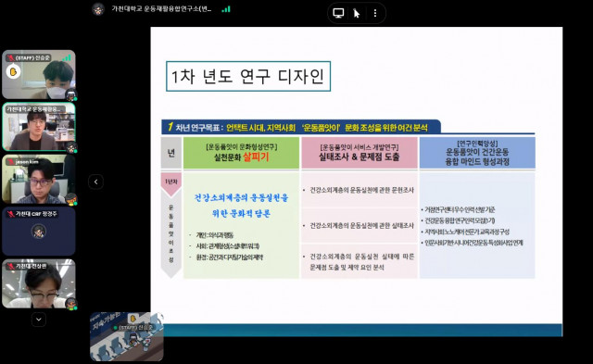Click the yellow badge icon on STAFF tile
This screenshot has height=364, width=593.
pyautogui.click(x=13, y=71)
